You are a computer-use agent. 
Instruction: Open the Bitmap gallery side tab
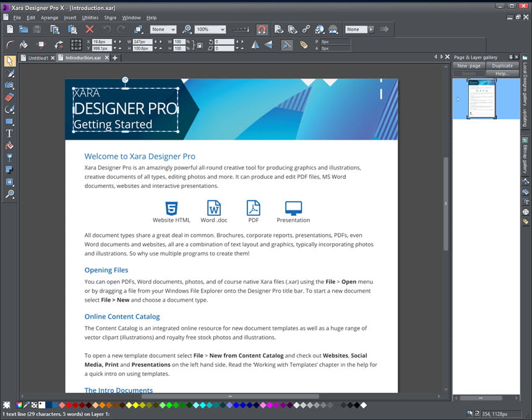pyautogui.click(x=525, y=156)
